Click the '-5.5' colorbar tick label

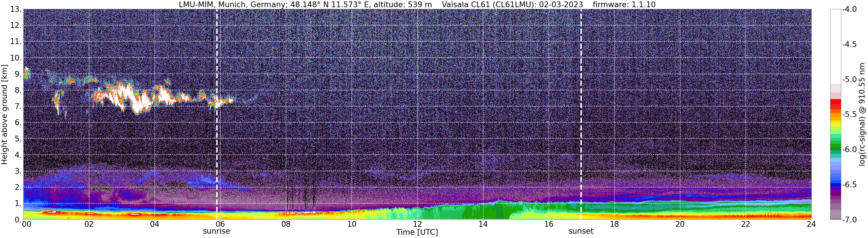coord(850,114)
